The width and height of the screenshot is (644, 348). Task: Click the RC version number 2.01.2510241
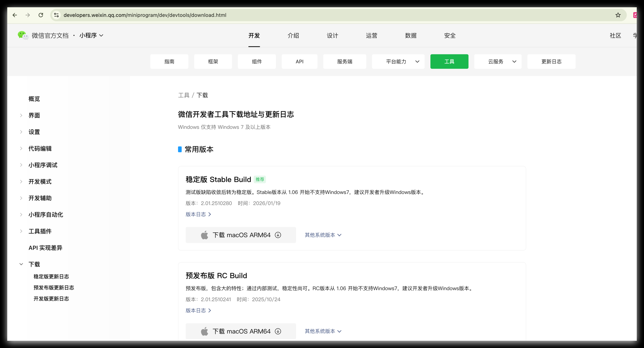pyautogui.click(x=216, y=299)
